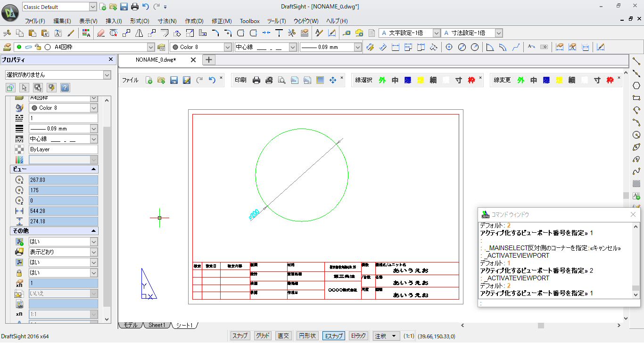This screenshot has width=644, height=343.
Task: Switch to the モデル tab
Action: click(x=130, y=325)
